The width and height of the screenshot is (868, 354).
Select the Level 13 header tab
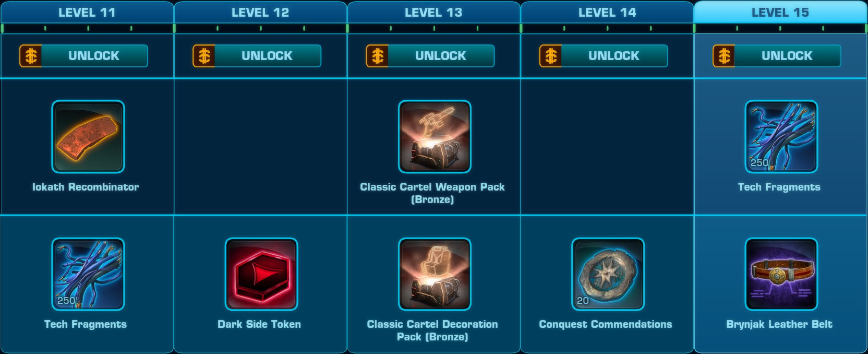(x=433, y=12)
